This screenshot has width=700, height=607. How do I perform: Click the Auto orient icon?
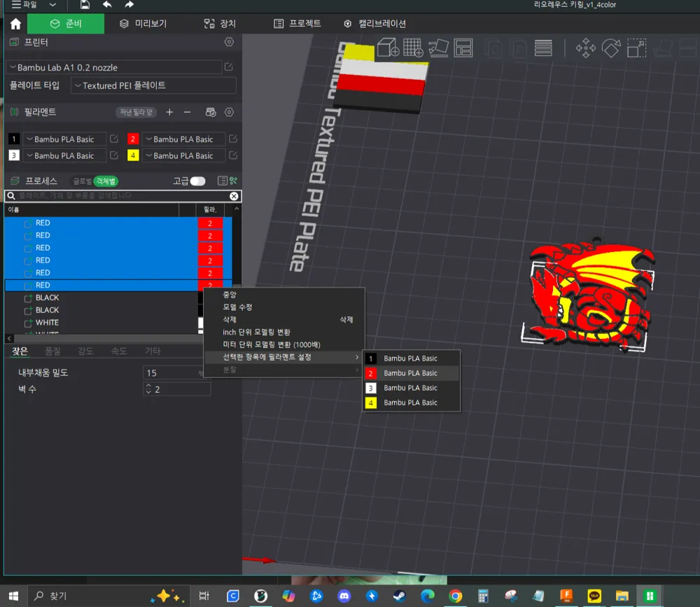click(438, 48)
